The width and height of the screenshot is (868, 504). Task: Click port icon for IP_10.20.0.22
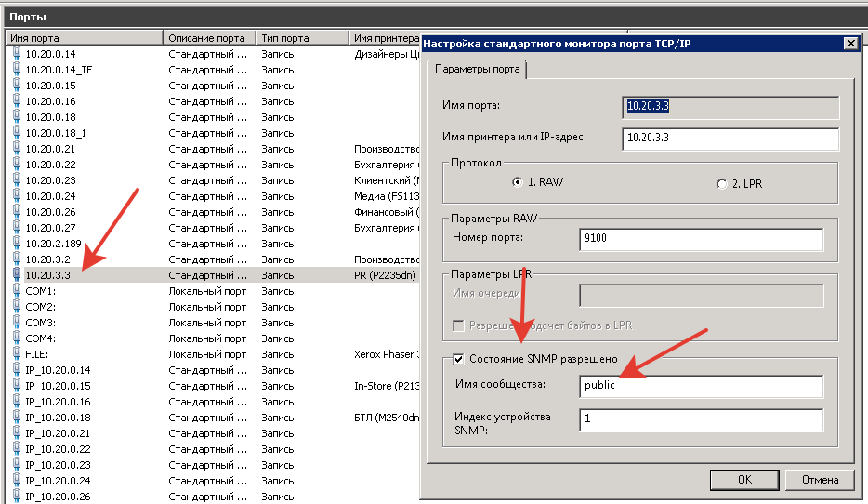pyautogui.click(x=17, y=448)
